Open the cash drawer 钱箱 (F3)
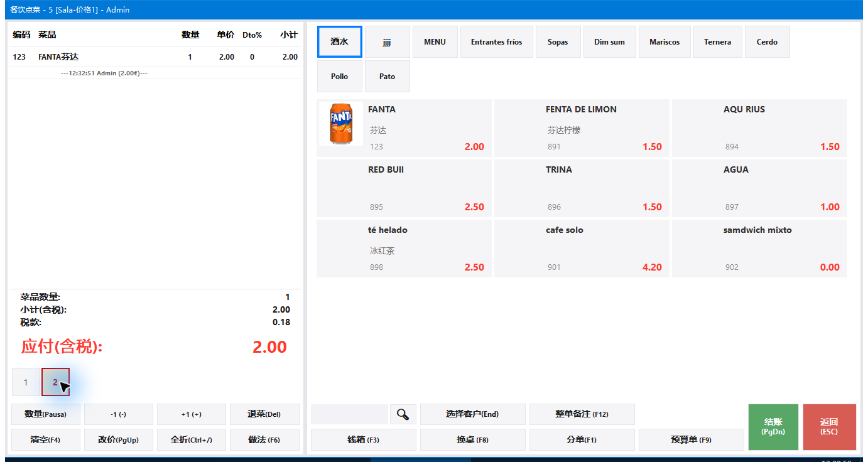The width and height of the screenshot is (868, 462). point(364,440)
